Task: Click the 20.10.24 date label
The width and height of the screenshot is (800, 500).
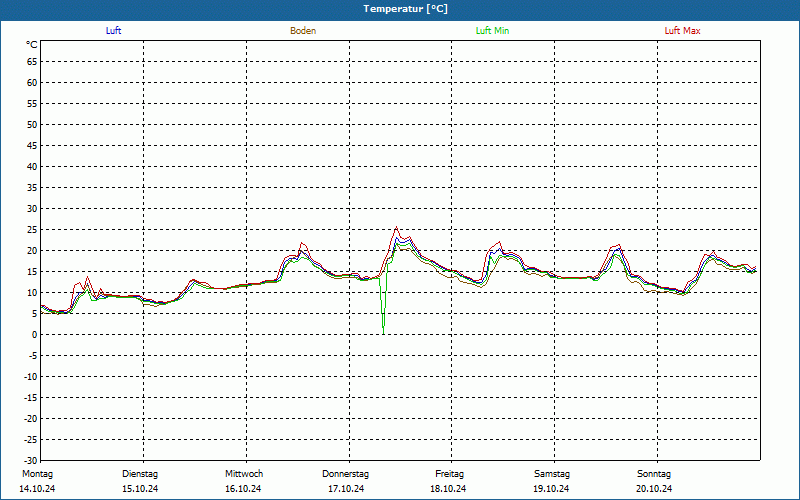Action: click(x=654, y=489)
